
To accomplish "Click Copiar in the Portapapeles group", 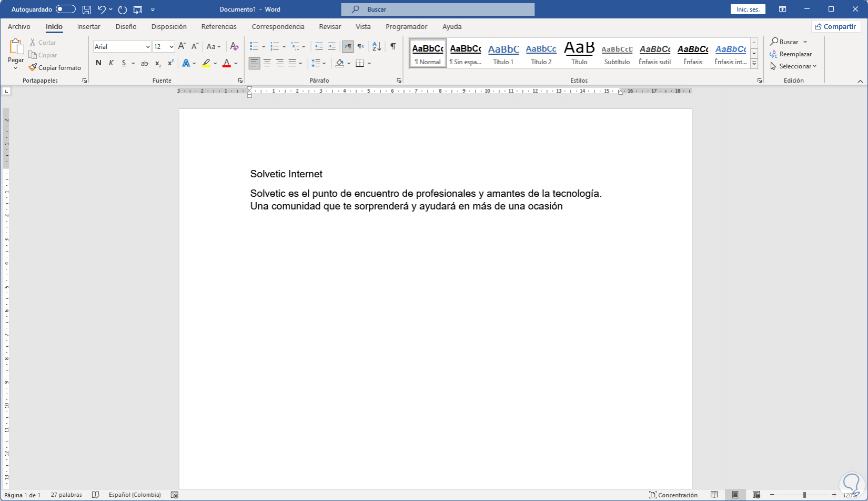I will 43,55.
